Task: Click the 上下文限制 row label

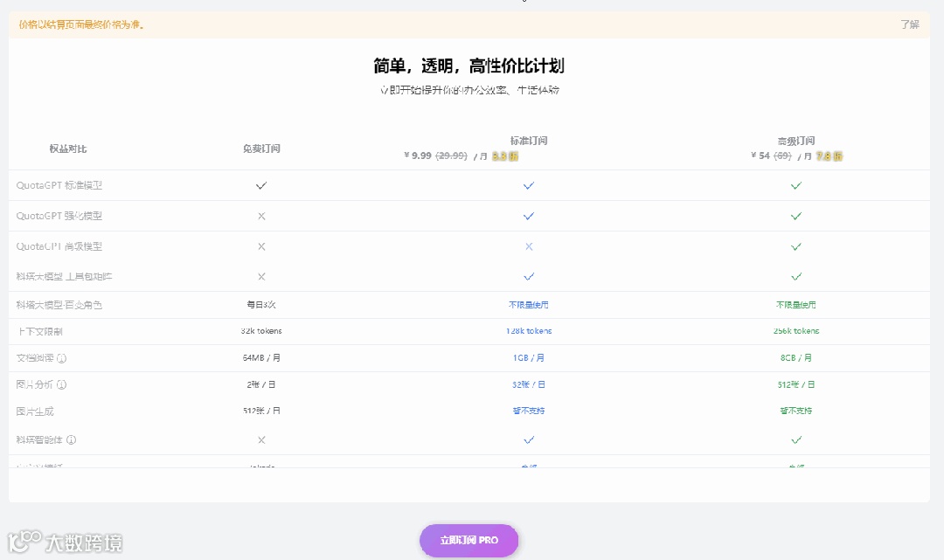Action: click(39, 331)
